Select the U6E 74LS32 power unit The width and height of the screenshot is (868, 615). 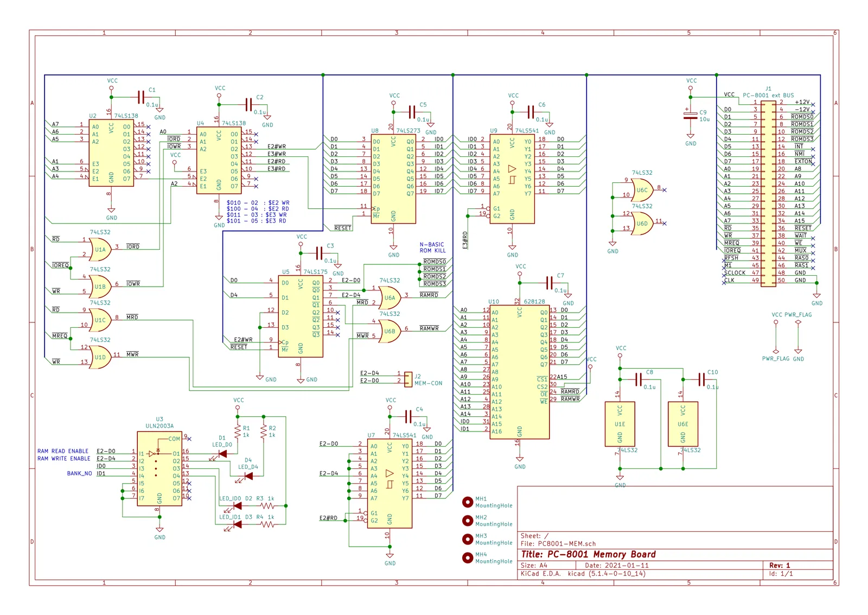(683, 424)
